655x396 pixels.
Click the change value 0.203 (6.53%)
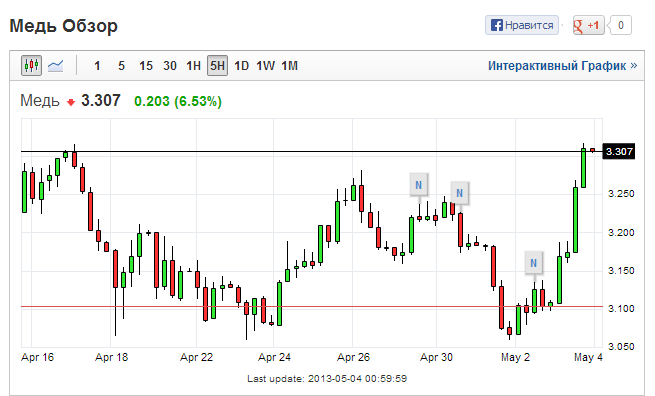178,101
